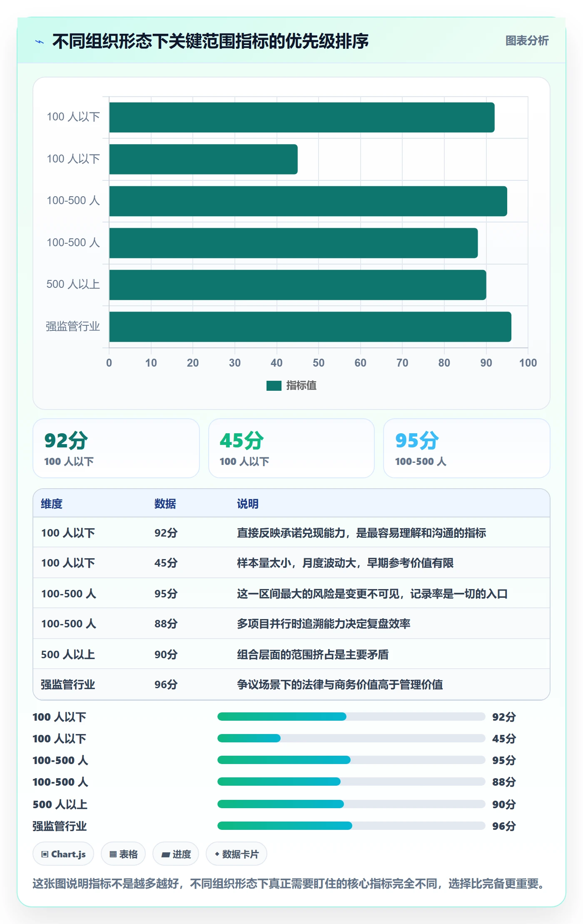Select the cell 样本量太小，月度波动大，早期参考价值有限

(345, 563)
